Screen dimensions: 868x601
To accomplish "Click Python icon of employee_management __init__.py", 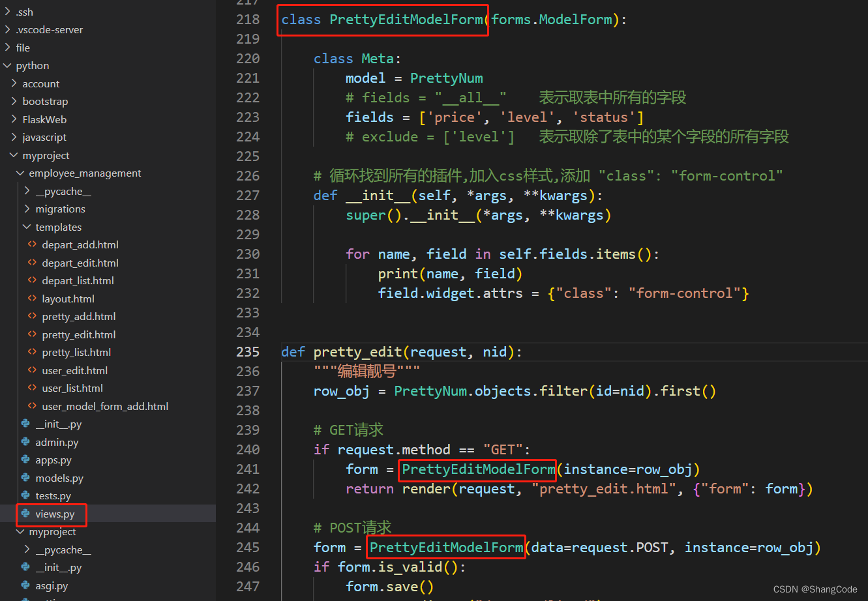I will pos(25,424).
